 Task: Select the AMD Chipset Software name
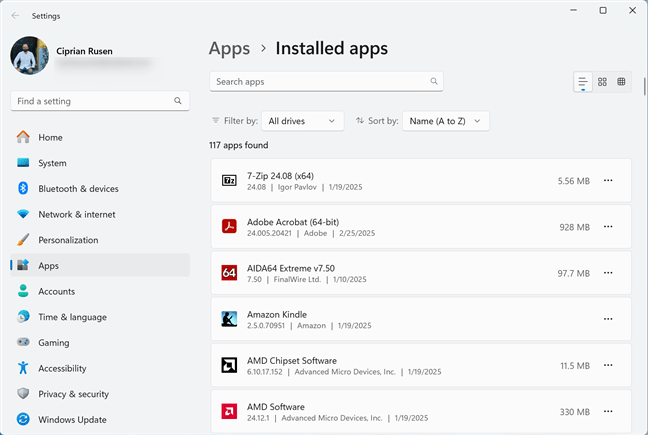coord(292,361)
